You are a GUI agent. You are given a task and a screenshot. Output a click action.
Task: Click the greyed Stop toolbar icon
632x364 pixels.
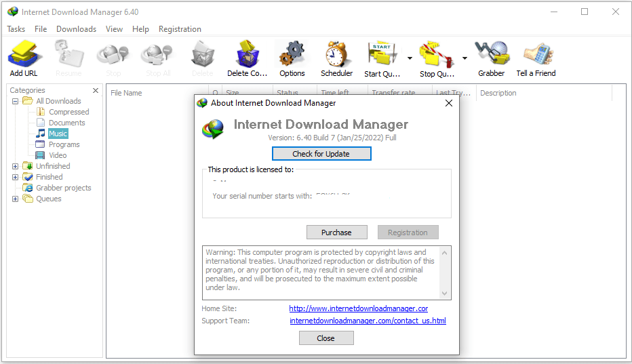point(113,54)
